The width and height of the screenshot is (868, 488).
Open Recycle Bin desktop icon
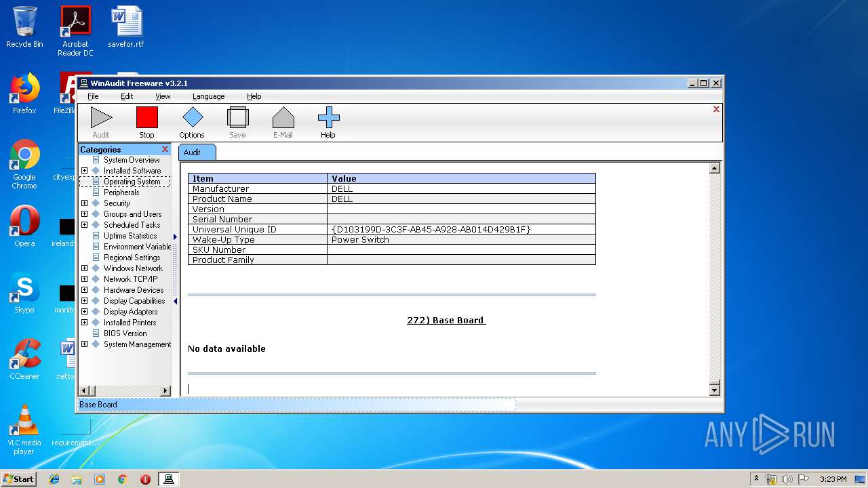coord(24,27)
